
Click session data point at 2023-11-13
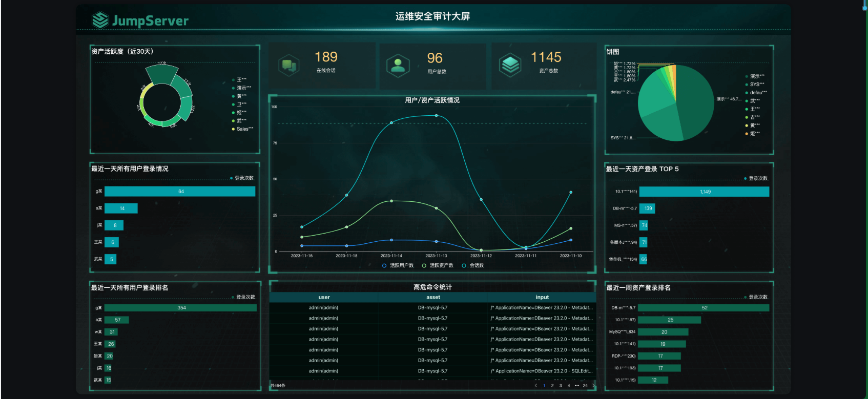437,116
